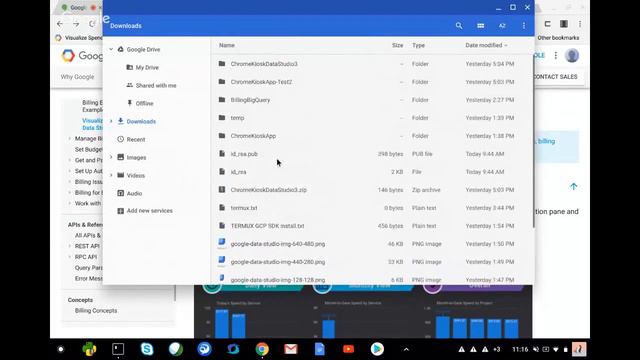Viewport: 640px width, 360px height.
Task: Open RPC API link in page
Action: pos(86,257)
